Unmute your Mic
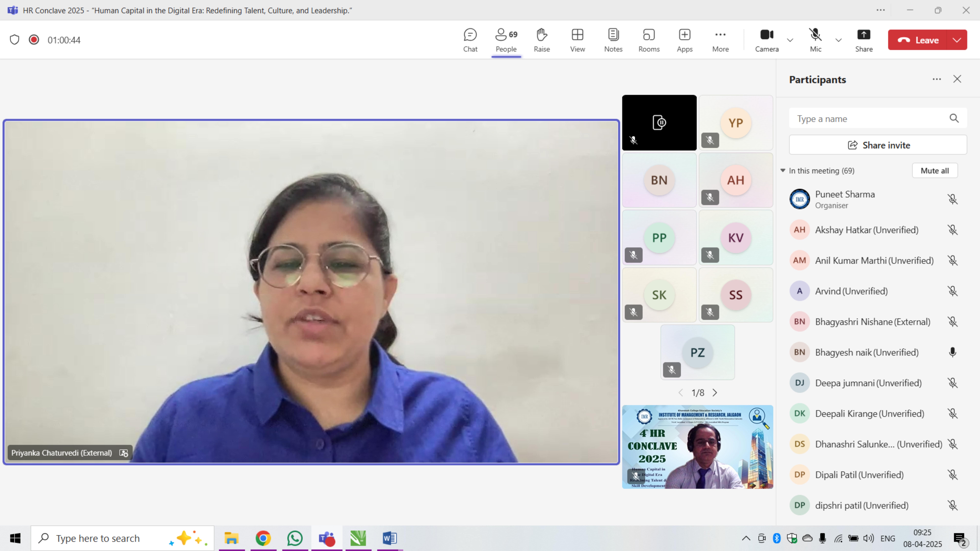The width and height of the screenshot is (980, 551). pos(815,40)
